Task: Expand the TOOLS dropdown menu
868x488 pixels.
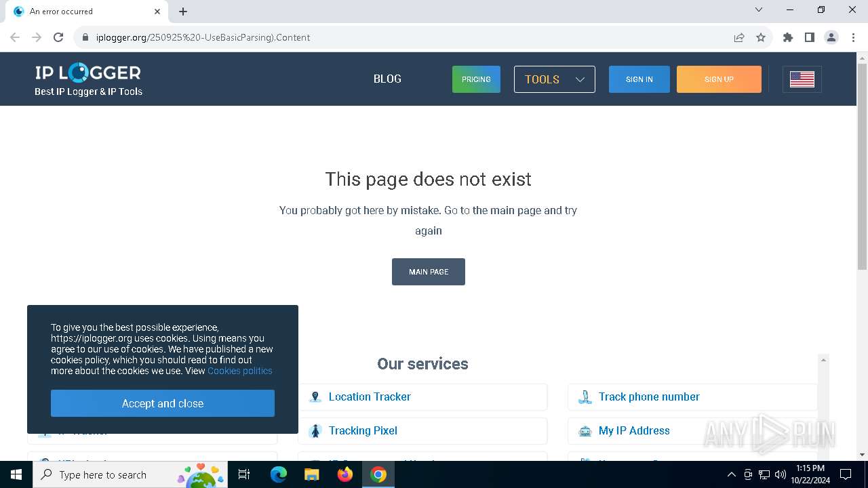Action: click(555, 79)
